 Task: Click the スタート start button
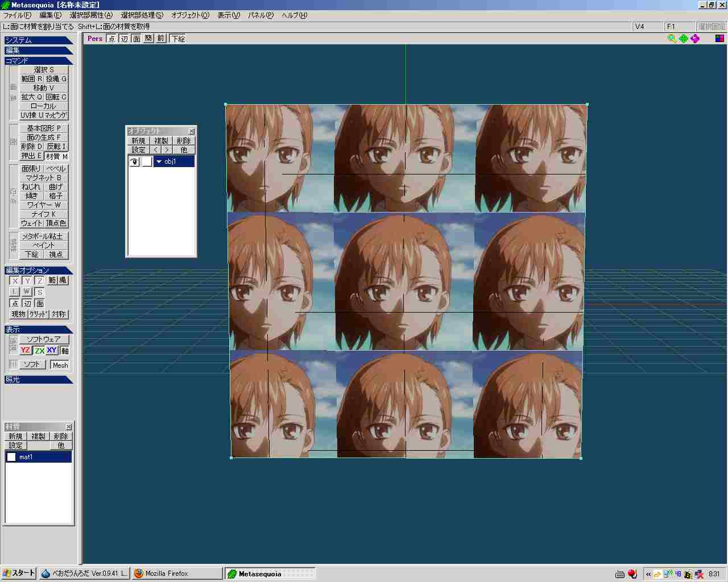click(x=19, y=573)
